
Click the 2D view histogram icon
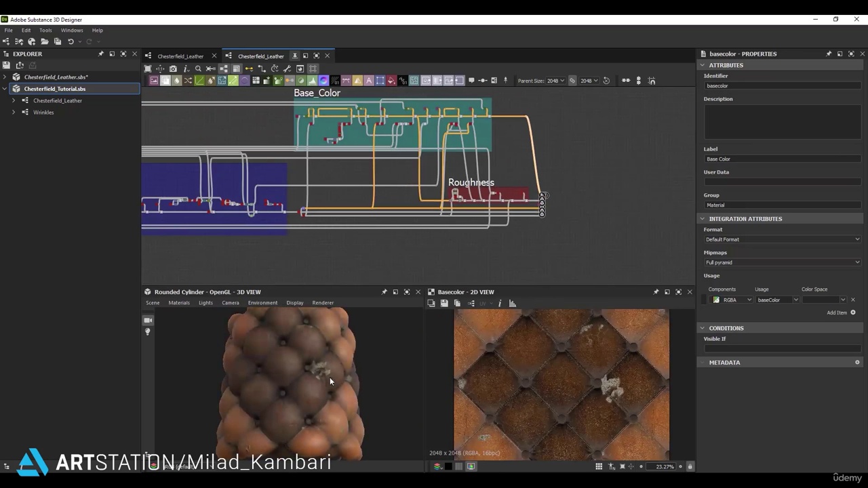point(513,304)
